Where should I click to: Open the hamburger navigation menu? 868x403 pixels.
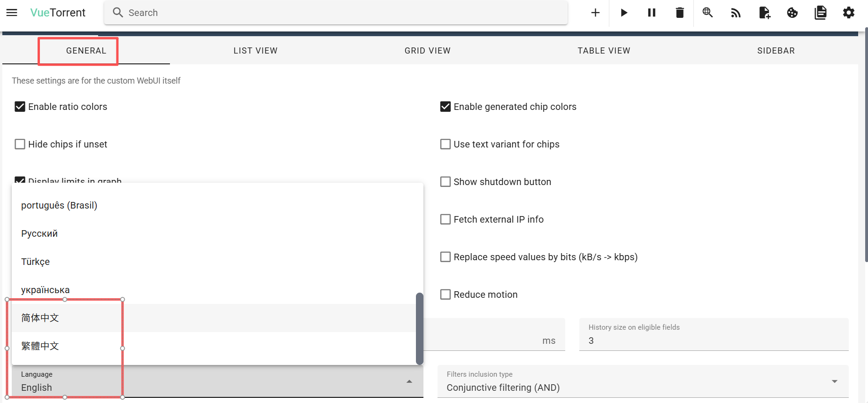[12, 13]
